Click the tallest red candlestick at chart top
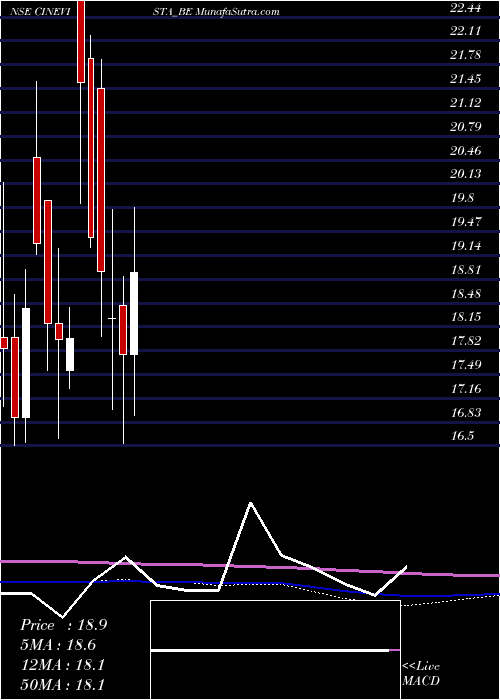 tap(81, 41)
